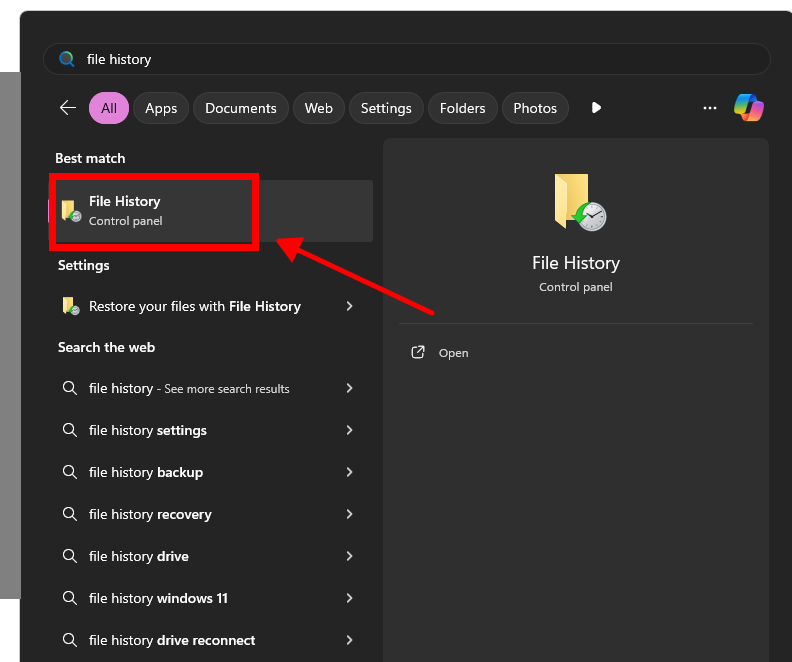Select the Photos filter tab

(x=535, y=108)
